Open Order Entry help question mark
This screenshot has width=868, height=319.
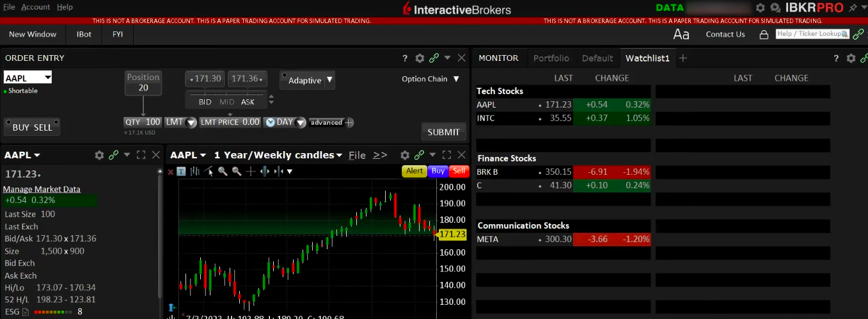coord(405,58)
